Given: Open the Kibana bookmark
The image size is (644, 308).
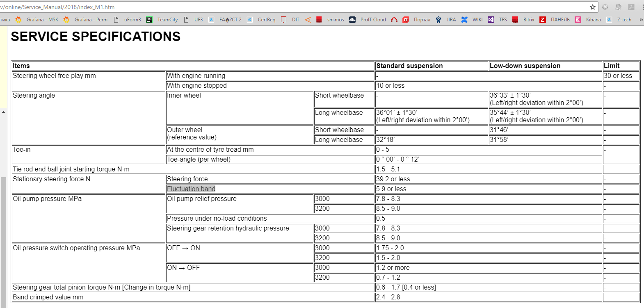Looking at the screenshot, I should (588, 20).
